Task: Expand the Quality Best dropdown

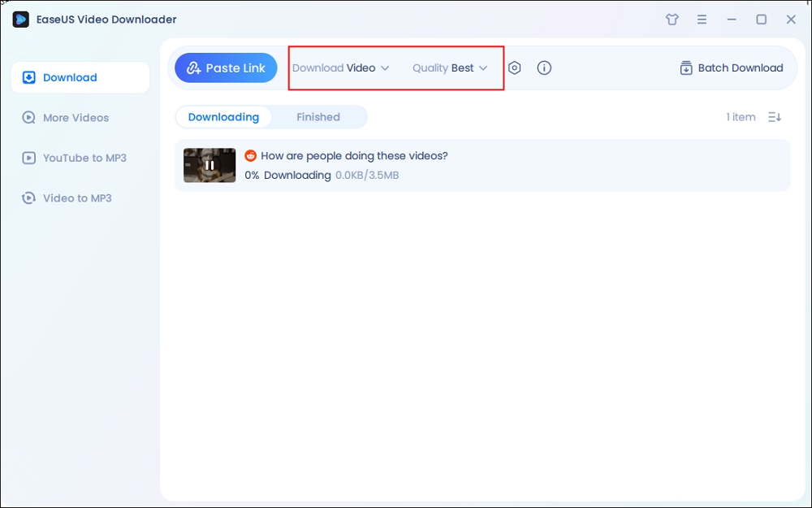Action: [450, 68]
